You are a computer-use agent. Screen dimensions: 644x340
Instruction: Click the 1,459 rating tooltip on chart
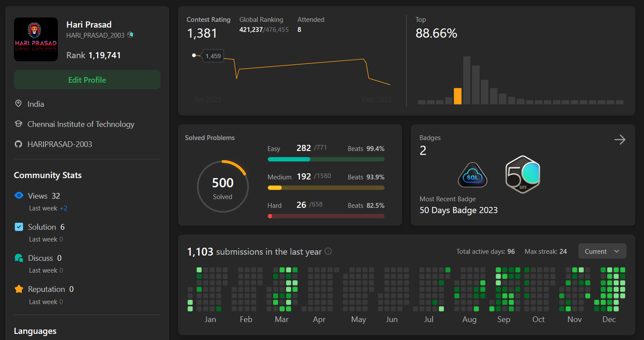[x=213, y=56]
